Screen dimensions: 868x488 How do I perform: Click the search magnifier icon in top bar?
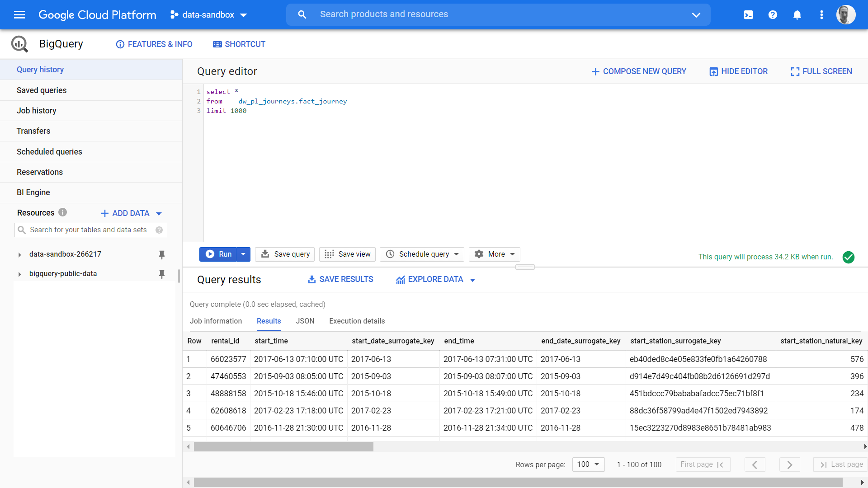(x=302, y=14)
